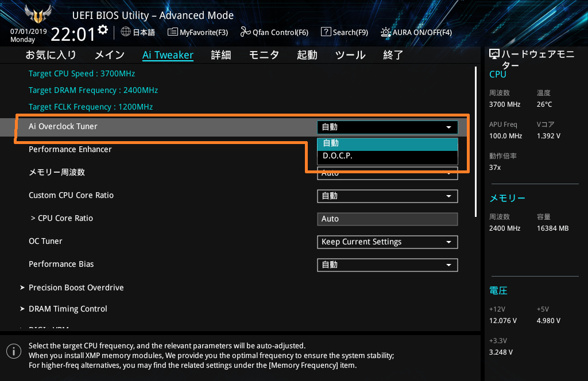Viewport: 588px width, 381px height.
Task: Open Qfan Control fan icon
Action: click(245, 32)
